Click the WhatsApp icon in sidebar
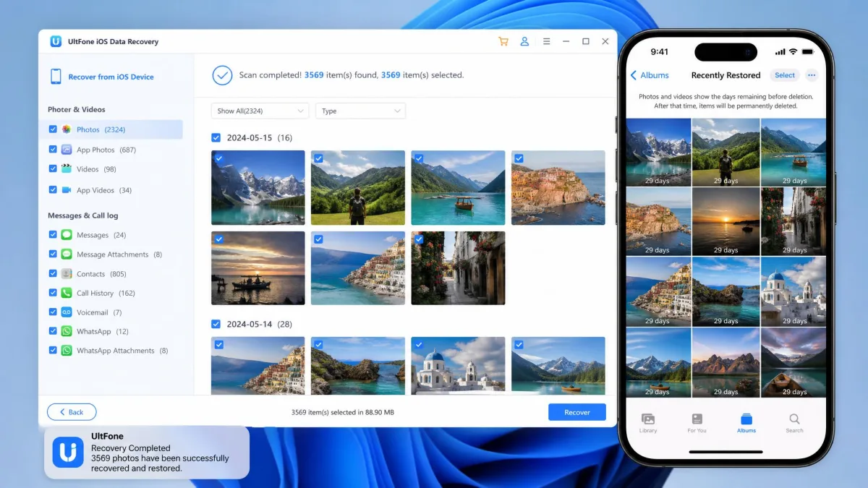 67,331
